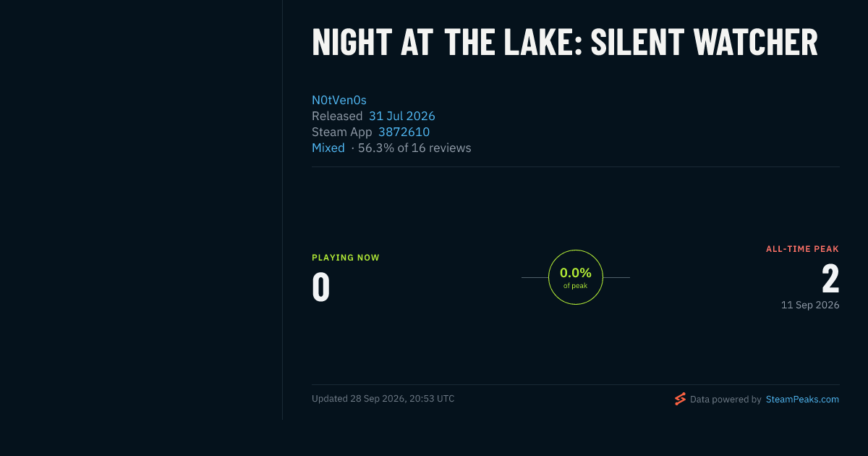Image resolution: width=868 pixels, height=456 pixels.
Task: Click the 56.3% of 16 reviews text
Action: (414, 148)
